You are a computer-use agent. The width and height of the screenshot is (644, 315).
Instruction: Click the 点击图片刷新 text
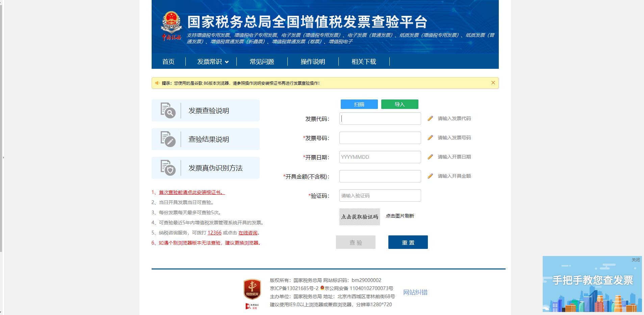[400, 216]
